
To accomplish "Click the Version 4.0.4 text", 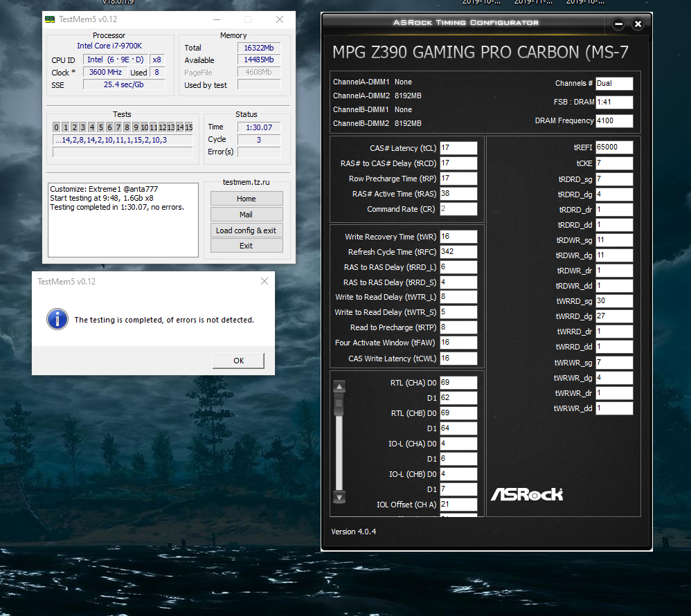I will click(353, 532).
